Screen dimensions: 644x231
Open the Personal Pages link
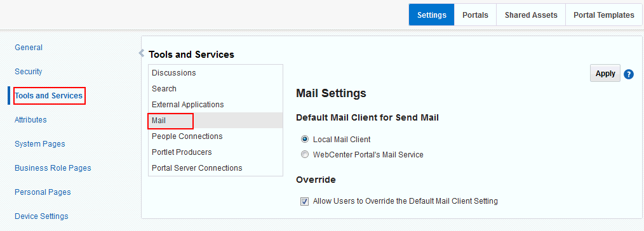pos(43,192)
